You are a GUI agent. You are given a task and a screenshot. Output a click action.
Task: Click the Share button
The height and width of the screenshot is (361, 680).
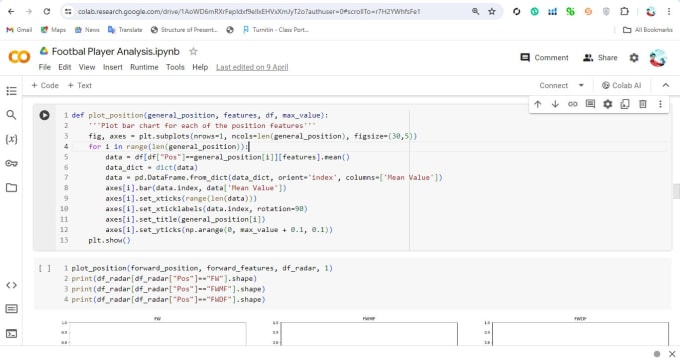(x=600, y=58)
